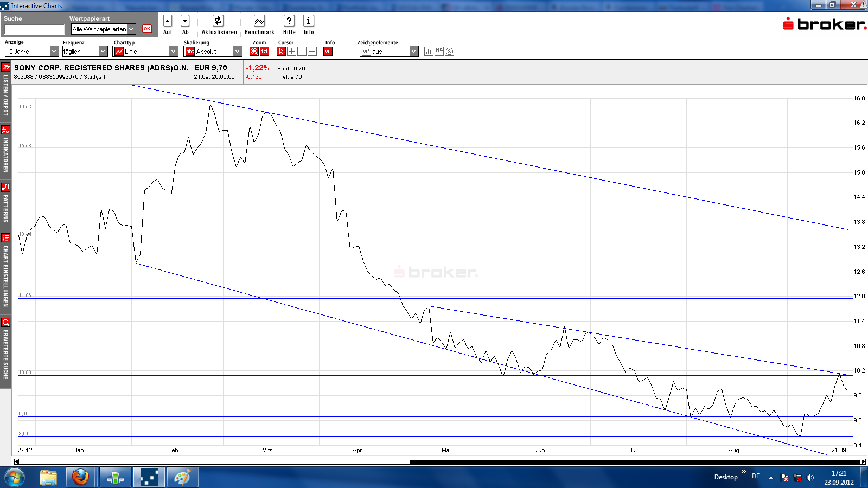The height and width of the screenshot is (488, 868).
Task: Open the Frequenz dropdown showing täglich
Action: coord(85,52)
